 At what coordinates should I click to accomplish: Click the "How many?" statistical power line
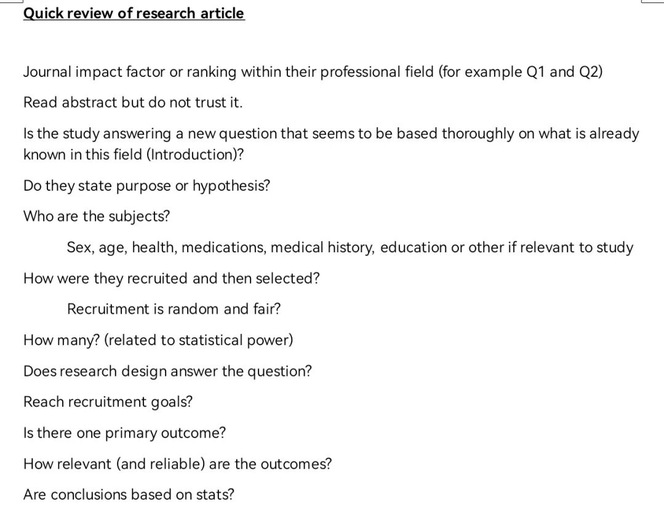tap(158, 340)
